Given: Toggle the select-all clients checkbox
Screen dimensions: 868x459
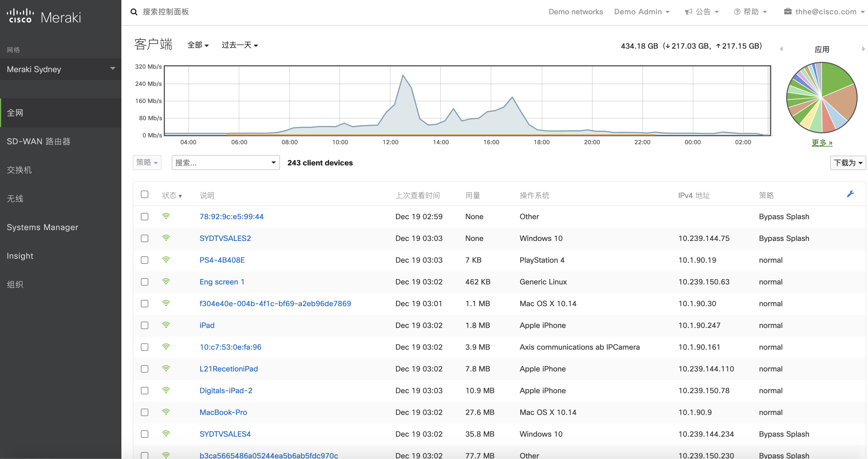Looking at the screenshot, I should point(145,194).
